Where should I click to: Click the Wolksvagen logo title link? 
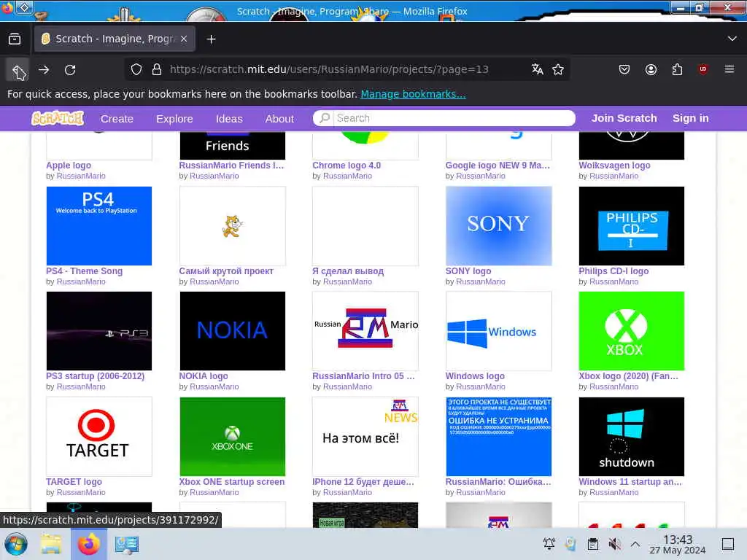(614, 166)
